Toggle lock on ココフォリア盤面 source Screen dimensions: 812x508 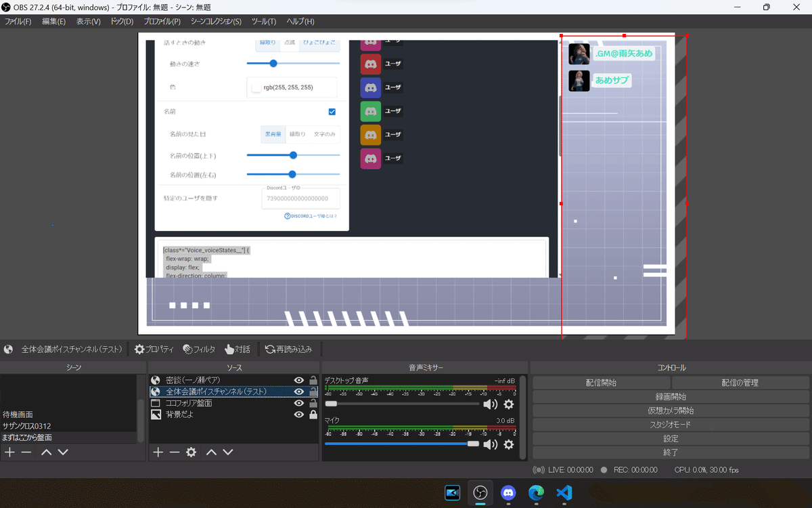[x=313, y=403]
